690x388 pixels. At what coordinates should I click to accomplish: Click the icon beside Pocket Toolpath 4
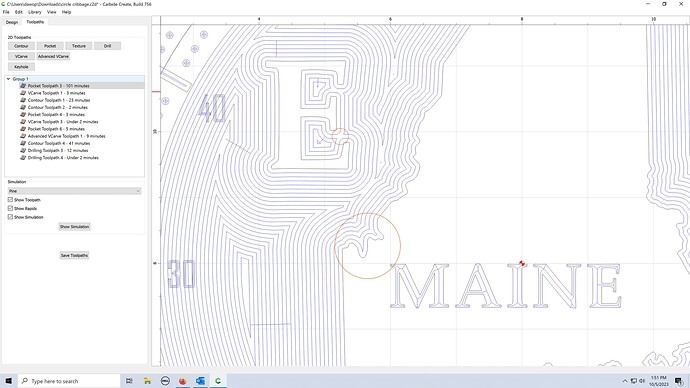[23, 114]
